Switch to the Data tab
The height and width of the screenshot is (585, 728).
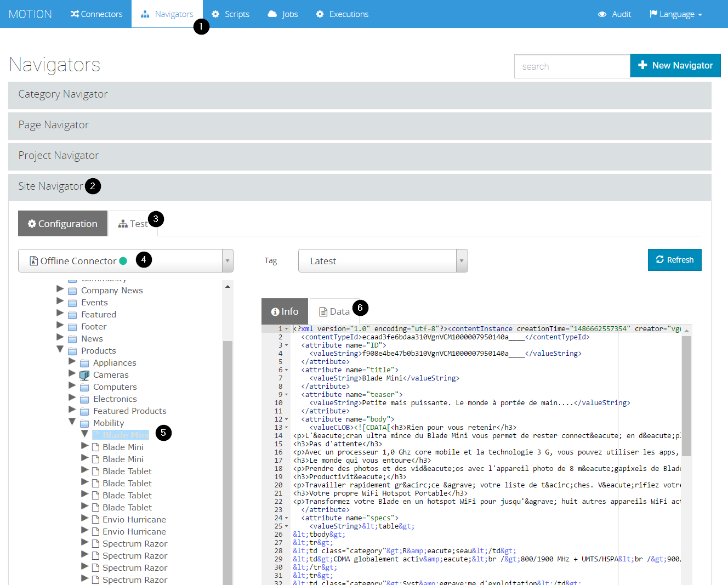tap(334, 311)
